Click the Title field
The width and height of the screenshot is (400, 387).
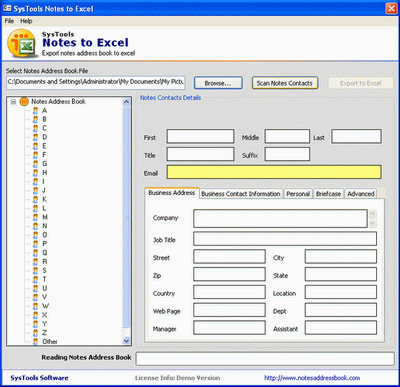(200, 154)
